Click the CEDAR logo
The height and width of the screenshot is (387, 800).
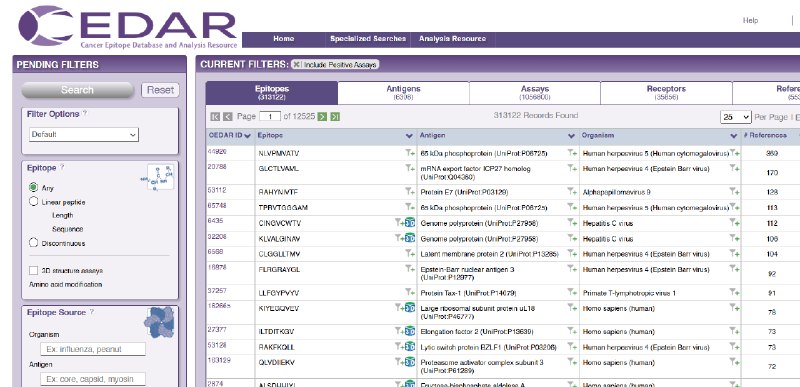tap(128, 27)
